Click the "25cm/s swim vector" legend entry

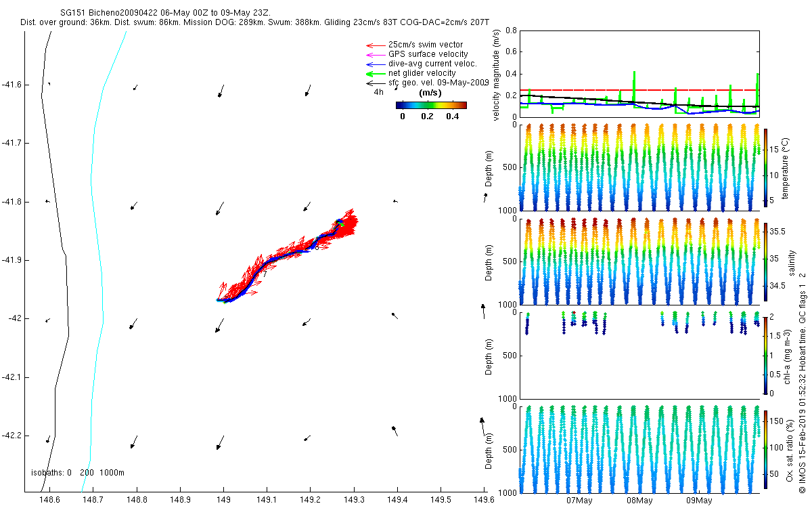pos(425,45)
